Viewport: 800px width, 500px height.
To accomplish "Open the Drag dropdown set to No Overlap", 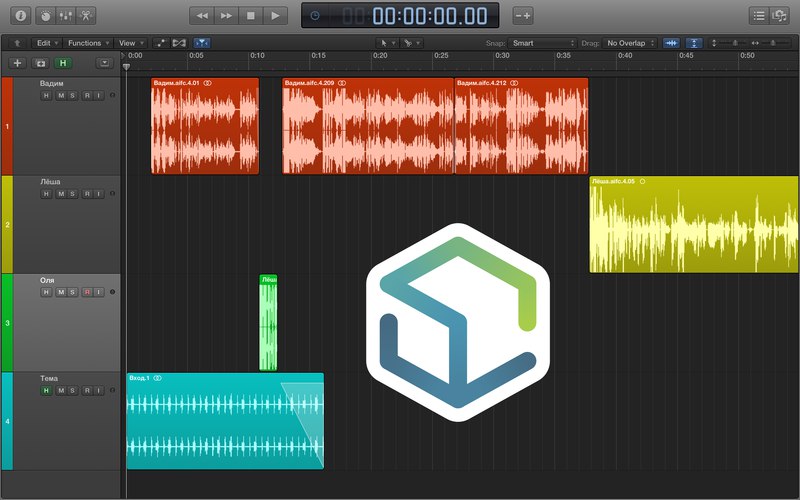I will (630, 43).
